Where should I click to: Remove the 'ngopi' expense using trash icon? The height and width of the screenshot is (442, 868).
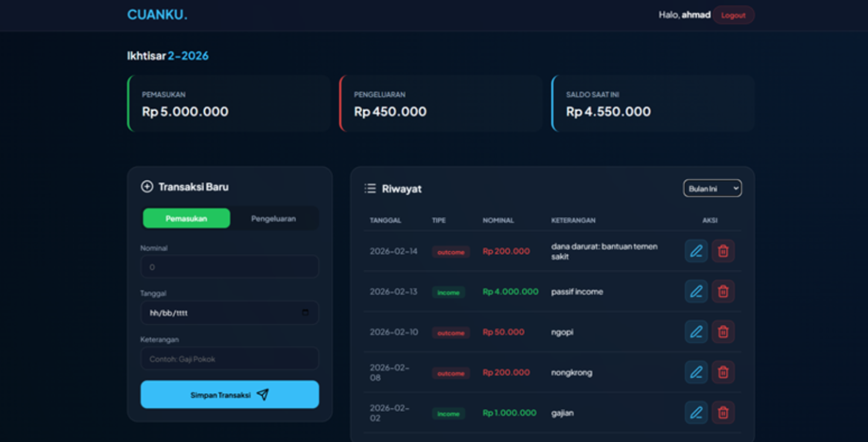click(x=723, y=332)
